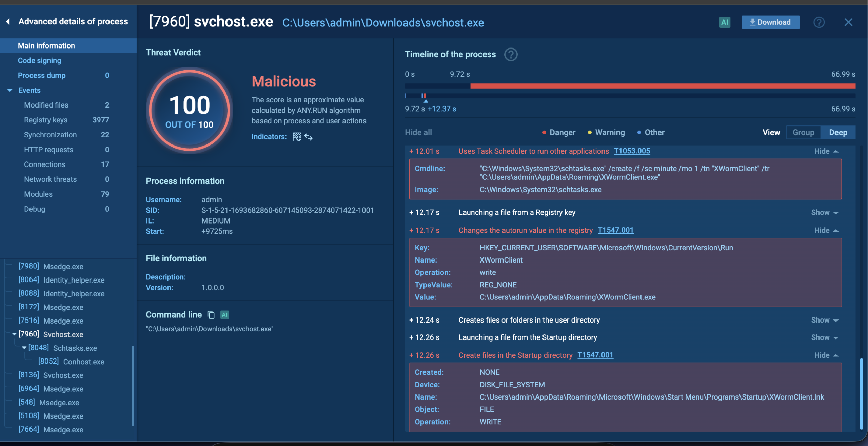The image size is (868, 446).
Task: Click Hide all events
Action: (x=418, y=133)
